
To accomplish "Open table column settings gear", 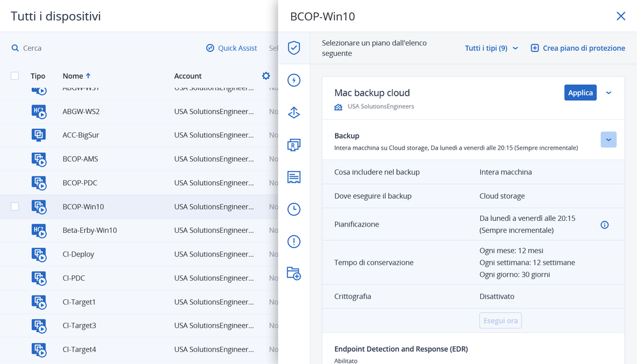I will point(266,76).
